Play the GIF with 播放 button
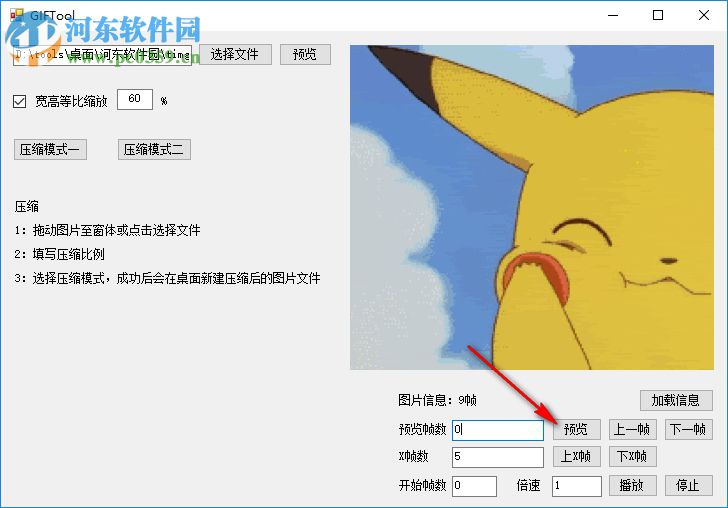 coord(632,486)
